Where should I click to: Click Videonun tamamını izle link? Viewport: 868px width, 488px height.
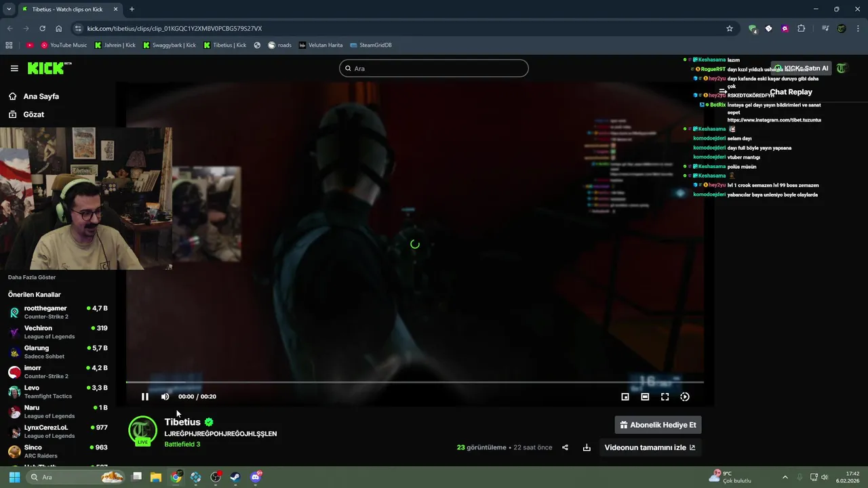click(x=650, y=447)
